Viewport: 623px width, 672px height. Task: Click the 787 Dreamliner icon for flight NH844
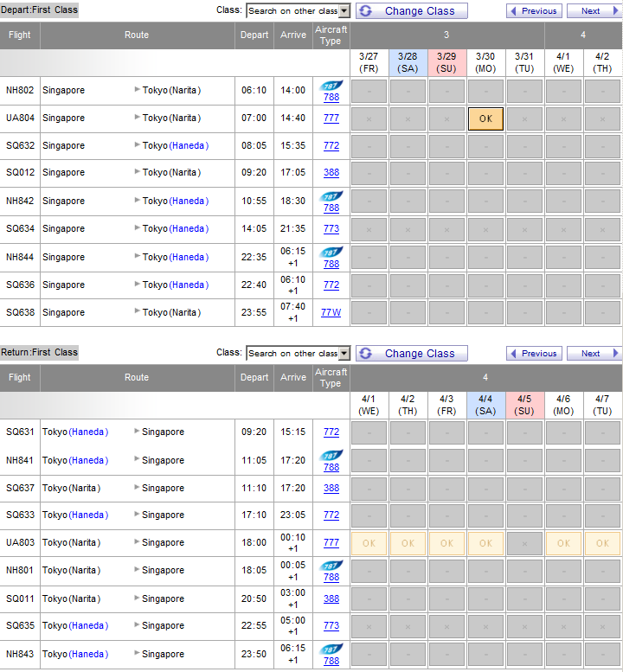pyautogui.click(x=331, y=252)
